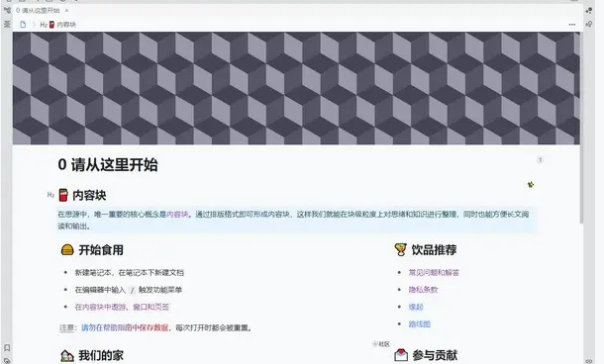The width and height of the screenshot is (604, 364).
Task: Open the 路线图 link
Action: pyautogui.click(x=419, y=324)
